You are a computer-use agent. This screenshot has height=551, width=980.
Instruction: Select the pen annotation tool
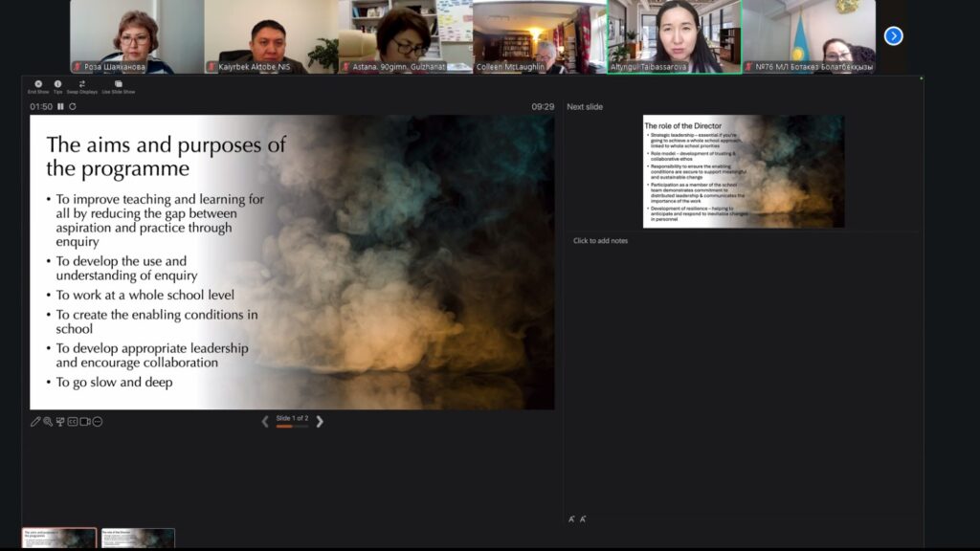point(35,421)
